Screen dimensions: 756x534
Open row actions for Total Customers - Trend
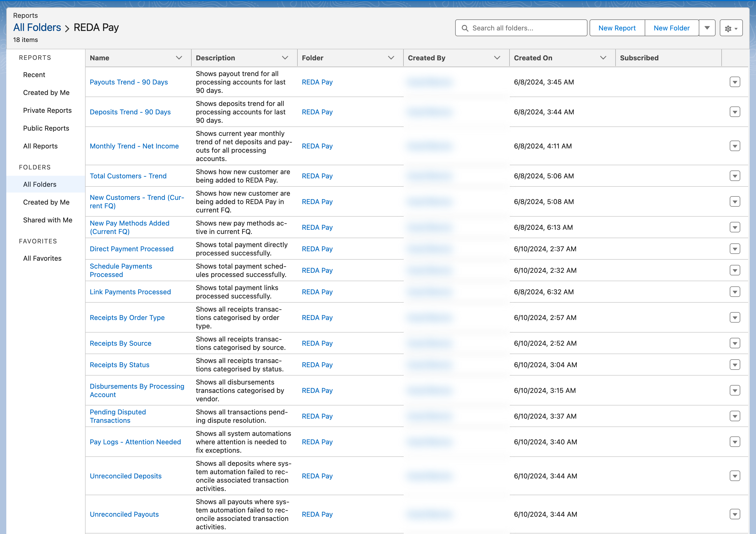click(x=734, y=176)
